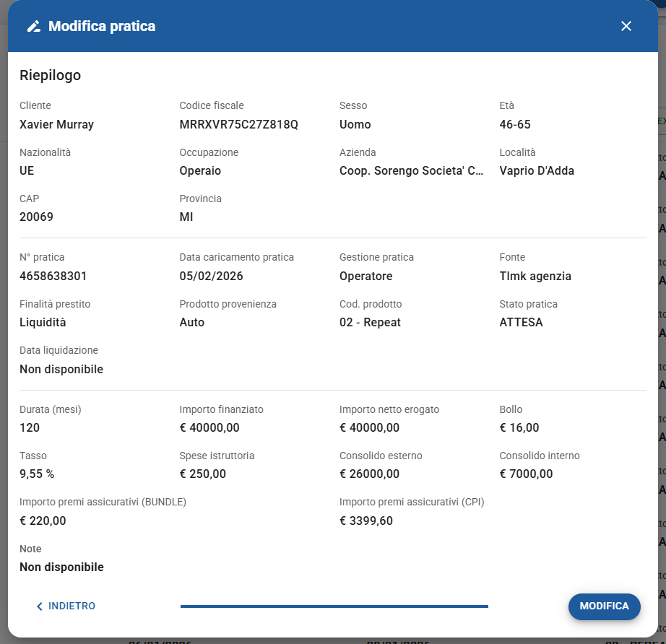This screenshot has width=666, height=644.
Task: Go back with the INDIETRO button
Action: click(x=66, y=606)
